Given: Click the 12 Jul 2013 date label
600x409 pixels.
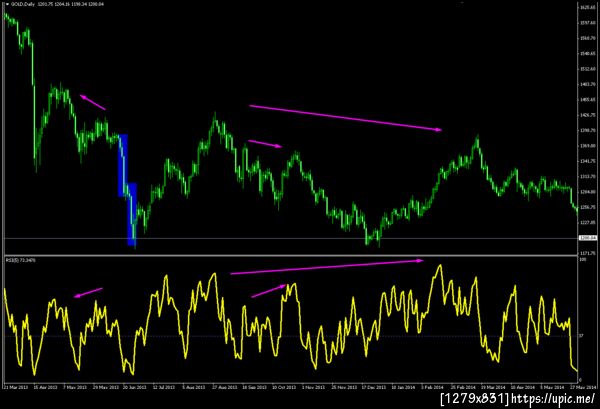Looking at the screenshot, I should coord(164,387).
